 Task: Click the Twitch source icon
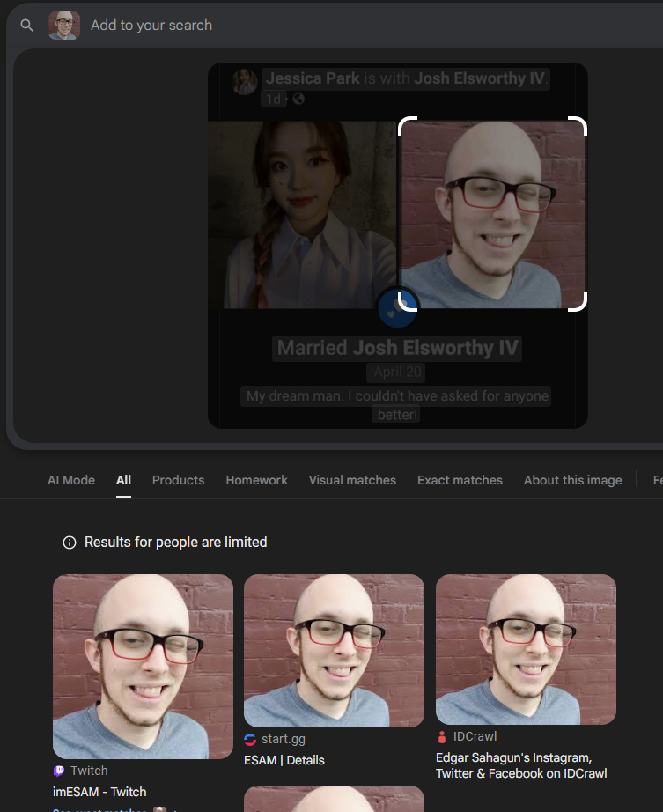click(58, 771)
